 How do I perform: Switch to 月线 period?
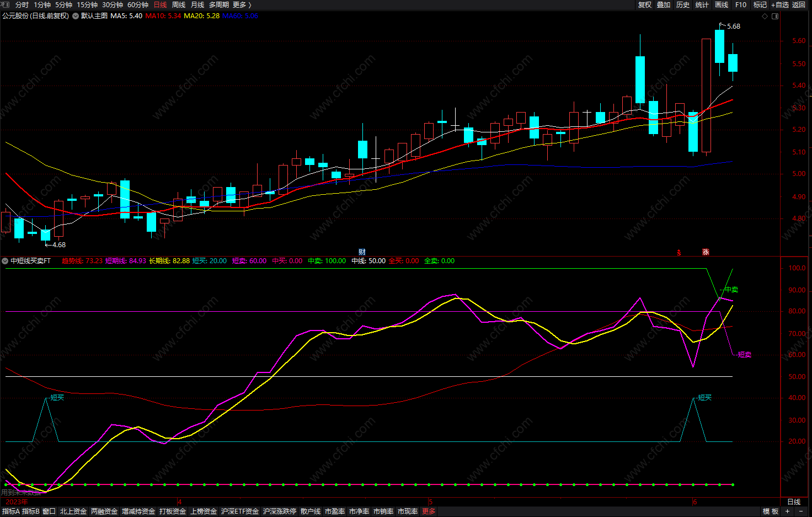[197, 4]
